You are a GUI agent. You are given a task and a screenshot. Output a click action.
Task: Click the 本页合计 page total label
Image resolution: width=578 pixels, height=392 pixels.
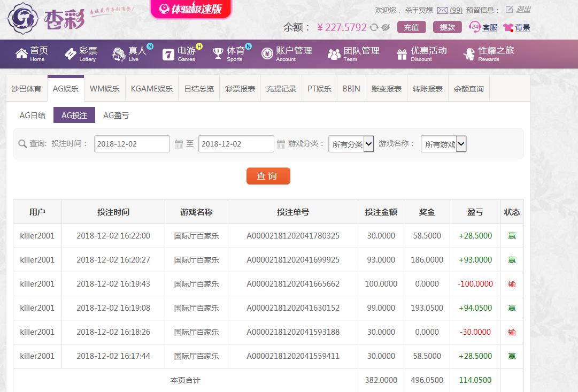tap(186, 380)
